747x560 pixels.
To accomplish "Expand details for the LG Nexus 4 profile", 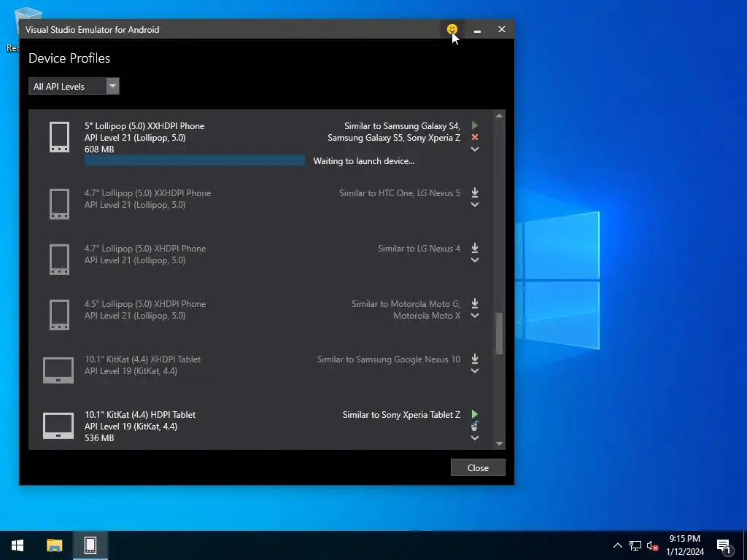I will (474, 260).
